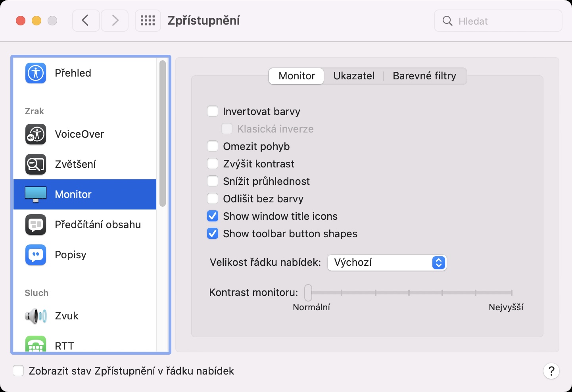Screen dimensions: 572x392
Task: Open the Zvuk speaker icon
Action: point(36,316)
